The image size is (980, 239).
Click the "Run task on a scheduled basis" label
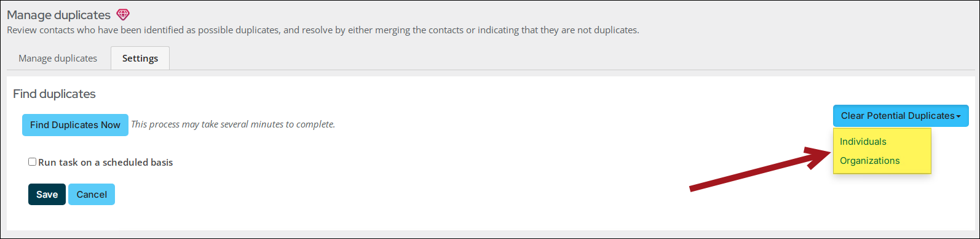[106, 163]
